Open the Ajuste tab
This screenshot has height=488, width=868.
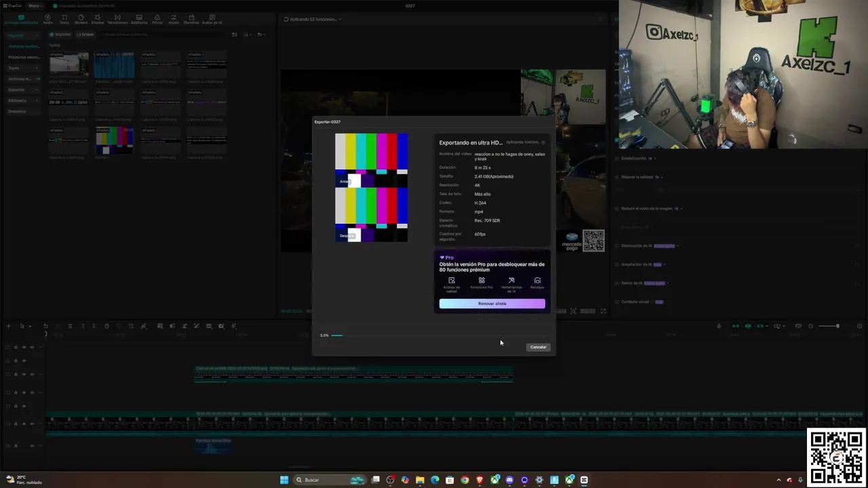174,19
